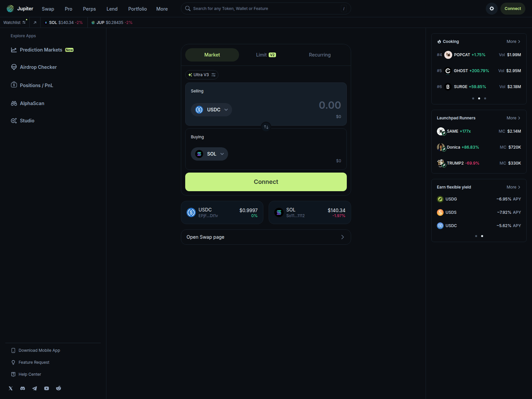Go to Pro in top navigation
Image resolution: width=532 pixels, height=399 pixels.
coord(68,9)
